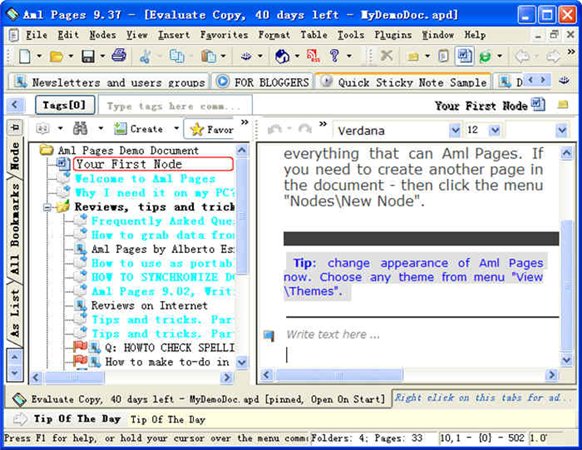Click the binoculars Find icon
582x450 pixels.
pos(80,128)
